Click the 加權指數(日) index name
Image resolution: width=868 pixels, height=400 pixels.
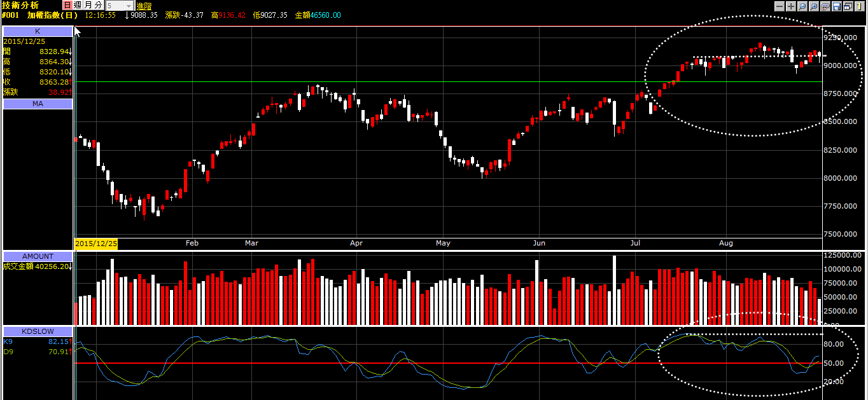(53, 15)
